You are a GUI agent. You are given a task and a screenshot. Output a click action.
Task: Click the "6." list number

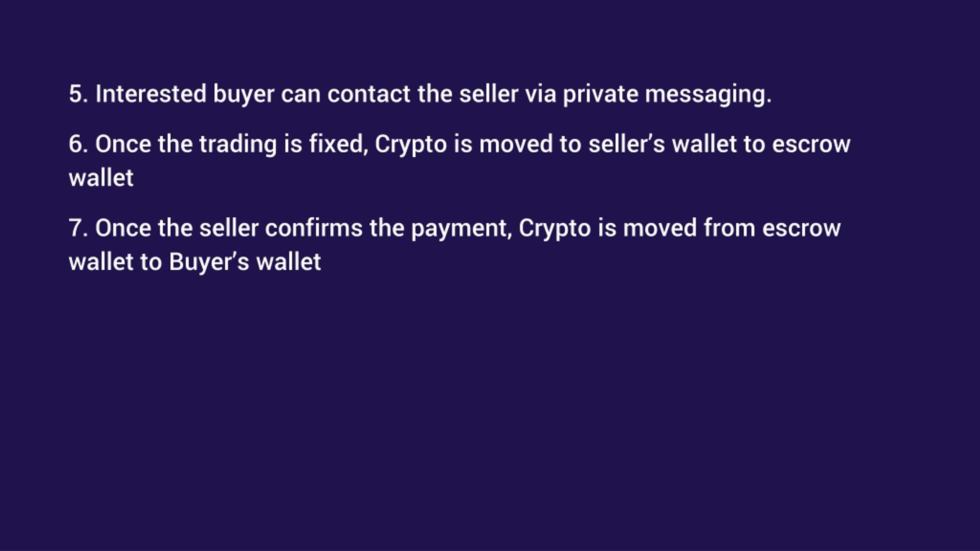tap(78, 145)
